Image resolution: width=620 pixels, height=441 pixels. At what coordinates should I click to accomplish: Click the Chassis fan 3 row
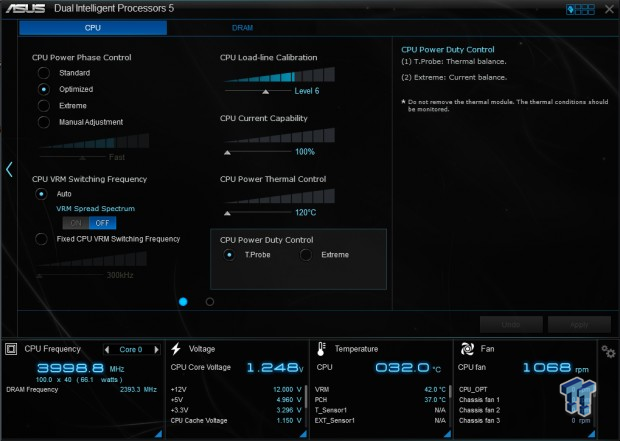tap(524, 420)
